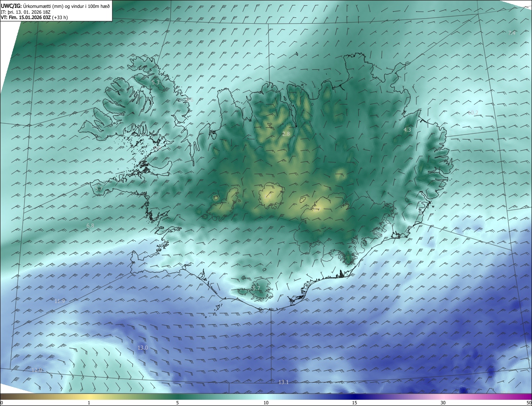Click the 15 tick on the color scale
532x406 pixels.
coord(355,403)
